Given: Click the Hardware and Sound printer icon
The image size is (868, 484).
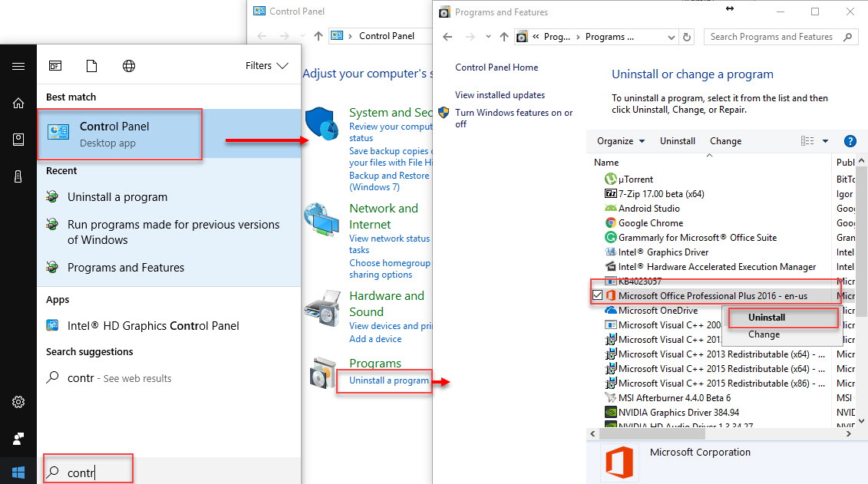Looking at the screenshot, I should 323,308.
